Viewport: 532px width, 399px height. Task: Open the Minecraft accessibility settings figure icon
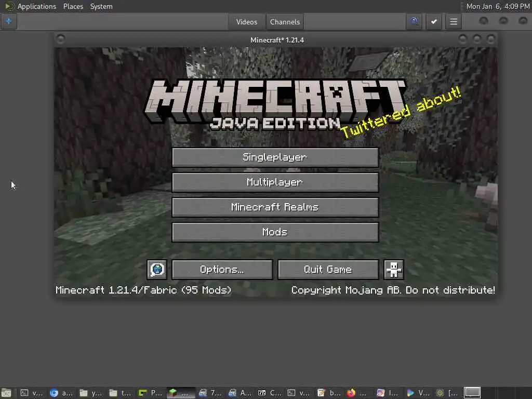tap(394, 270)
